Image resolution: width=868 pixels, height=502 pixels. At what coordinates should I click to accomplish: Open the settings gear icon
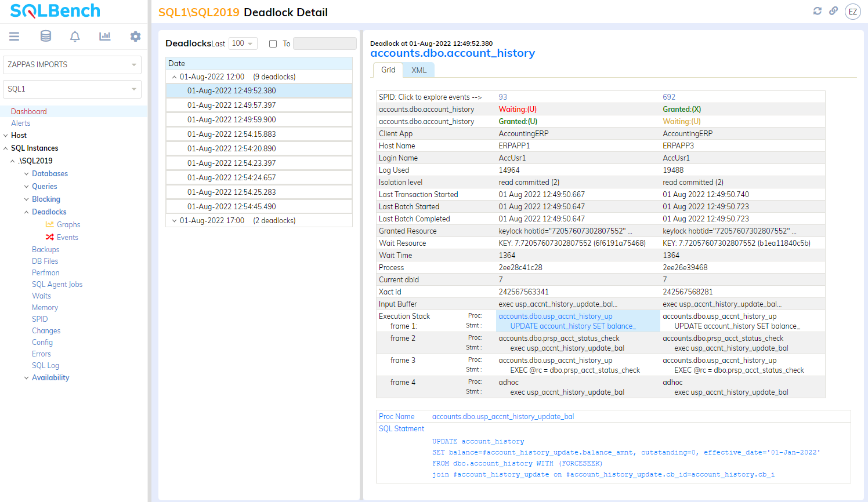pyautogui.click(x=135, y=37)
